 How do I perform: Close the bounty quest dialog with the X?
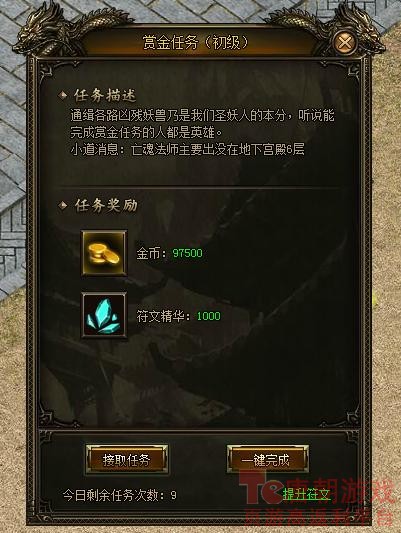(345, 43)
